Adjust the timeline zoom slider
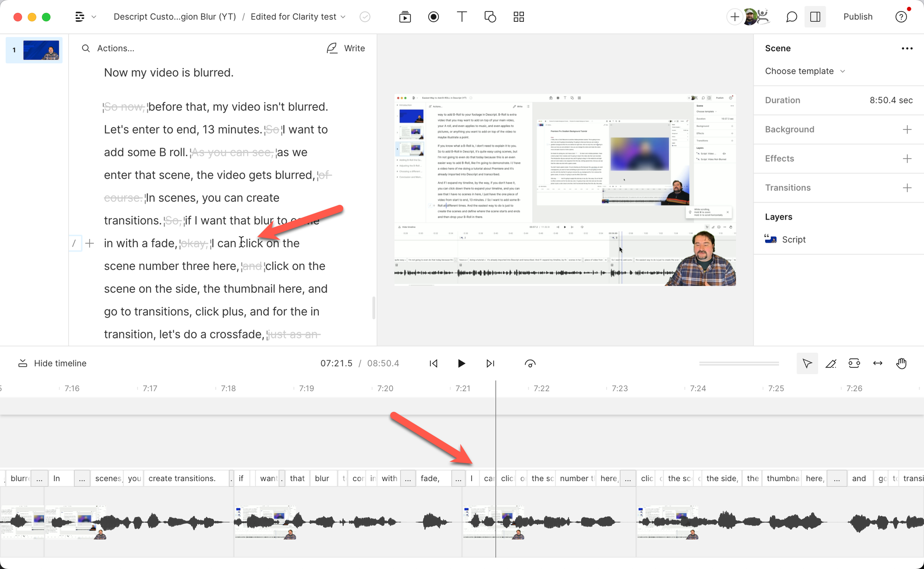Viewport: 924px width, 569px height. pos(739,364)
